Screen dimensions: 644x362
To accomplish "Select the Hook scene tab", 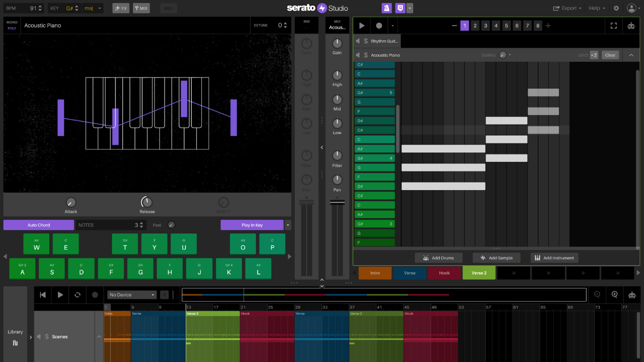I will click(x=444, y=273).
